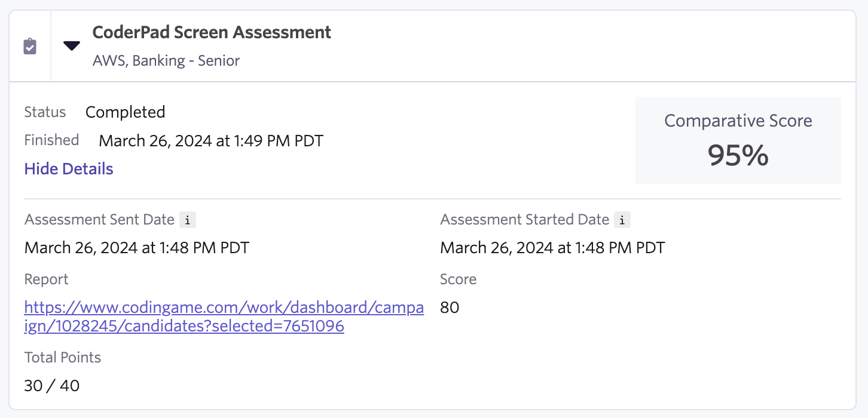Click the date value under Assessment Sent Date
The image size is (868, 418).
coord(137,248)
